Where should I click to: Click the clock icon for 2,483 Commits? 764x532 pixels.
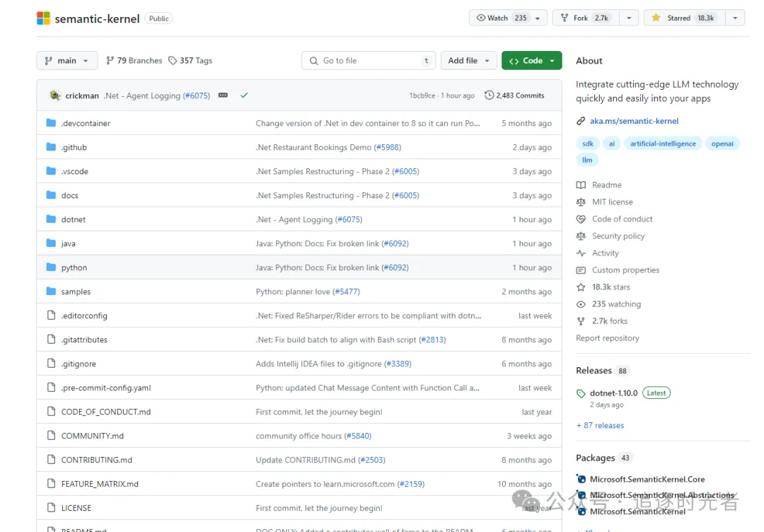[489, 96]
